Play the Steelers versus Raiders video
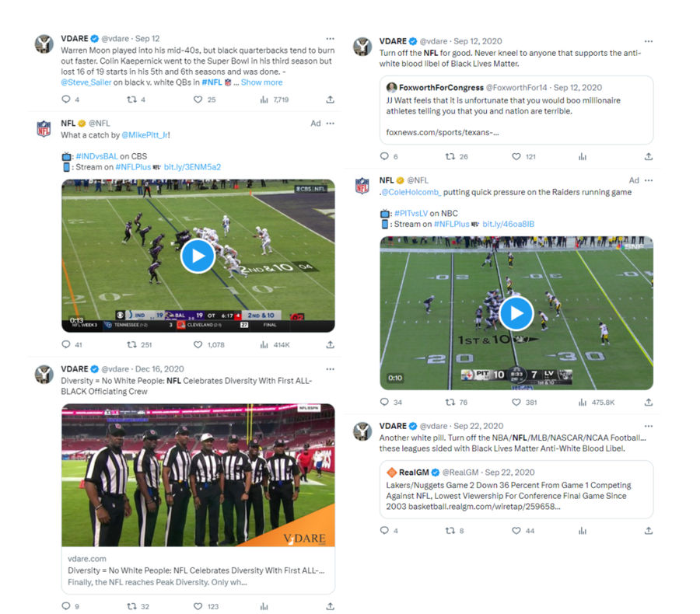This screenshot has width=700, height=614. click(x=516, y=313)
